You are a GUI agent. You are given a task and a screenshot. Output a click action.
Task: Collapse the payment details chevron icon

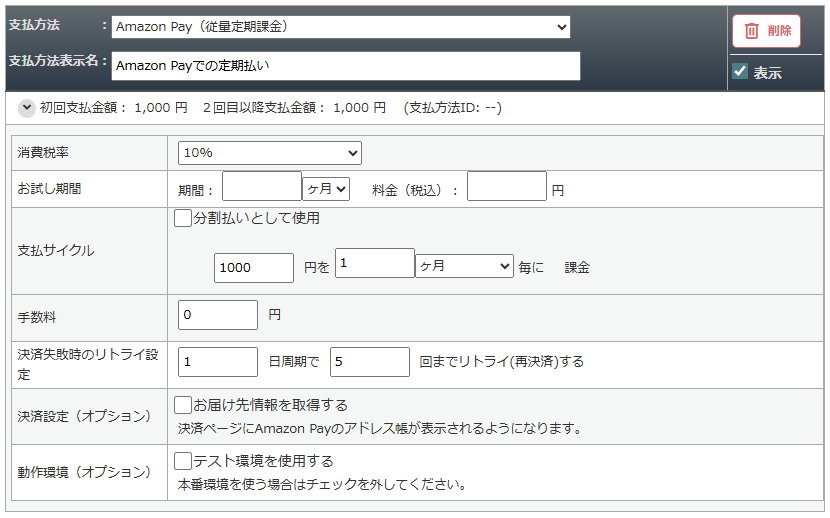point(27,107)
